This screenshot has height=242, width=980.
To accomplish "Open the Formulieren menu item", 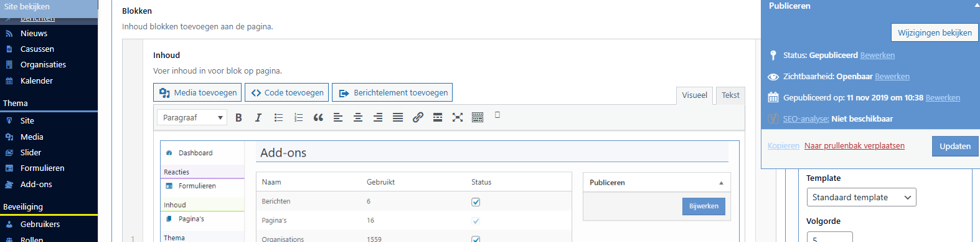I will 42,168.
